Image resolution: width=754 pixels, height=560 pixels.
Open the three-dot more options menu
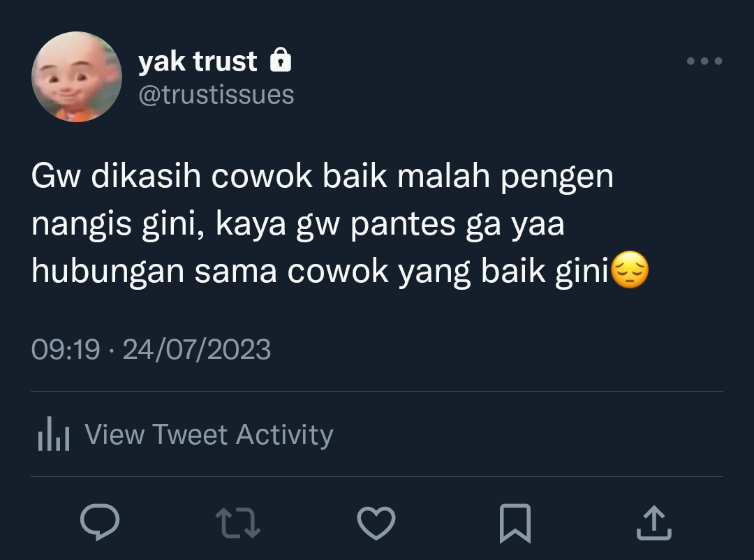[x=704, y=61]
